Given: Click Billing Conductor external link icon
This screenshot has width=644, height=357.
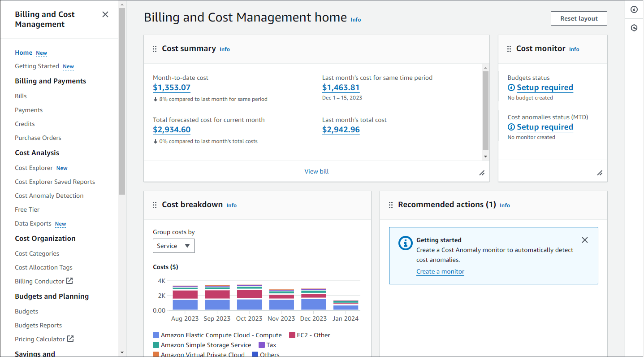Looking at the screenshot, I should tap(69, 281).
